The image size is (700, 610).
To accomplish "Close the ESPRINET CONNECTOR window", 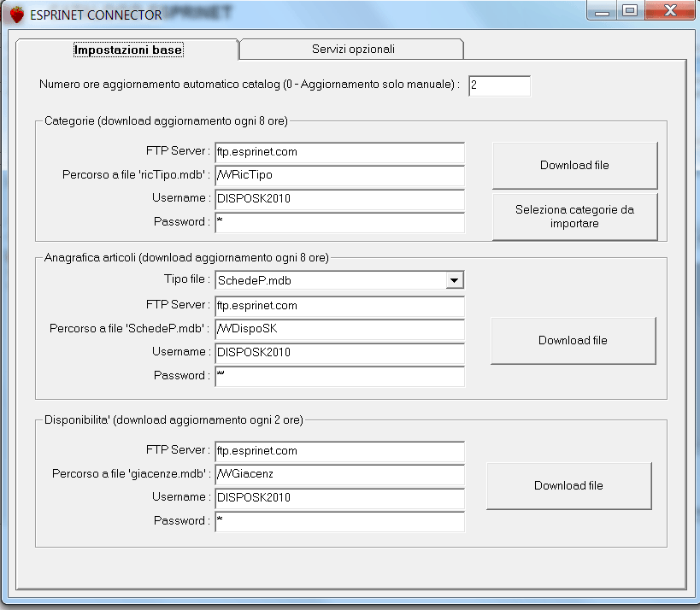I will 670,11.
